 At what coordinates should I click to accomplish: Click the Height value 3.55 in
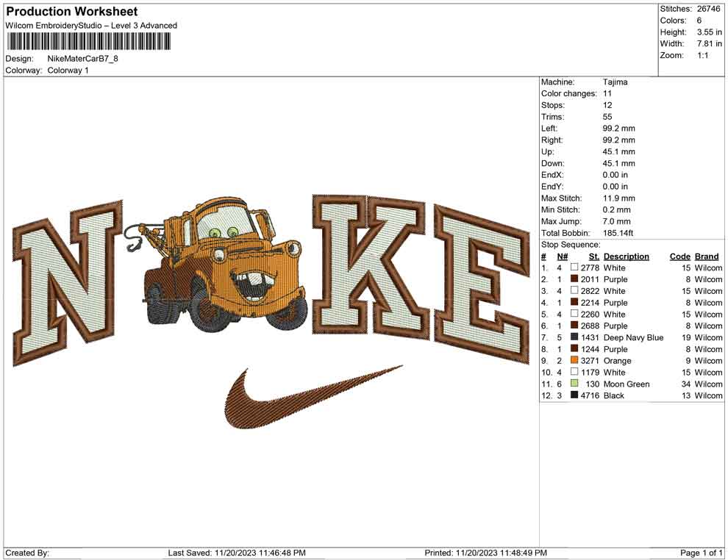pyautogui.click(x=710, y=32)
